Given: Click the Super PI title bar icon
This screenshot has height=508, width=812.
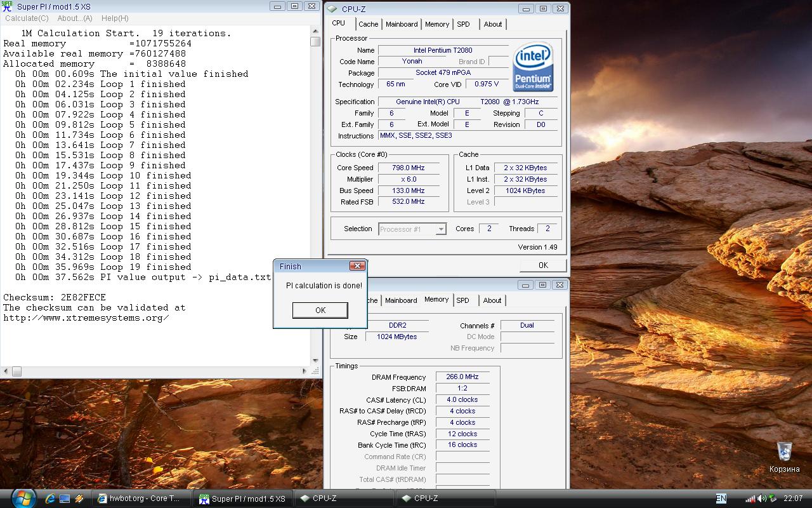Looking at the screenshot, I should 7,6.
